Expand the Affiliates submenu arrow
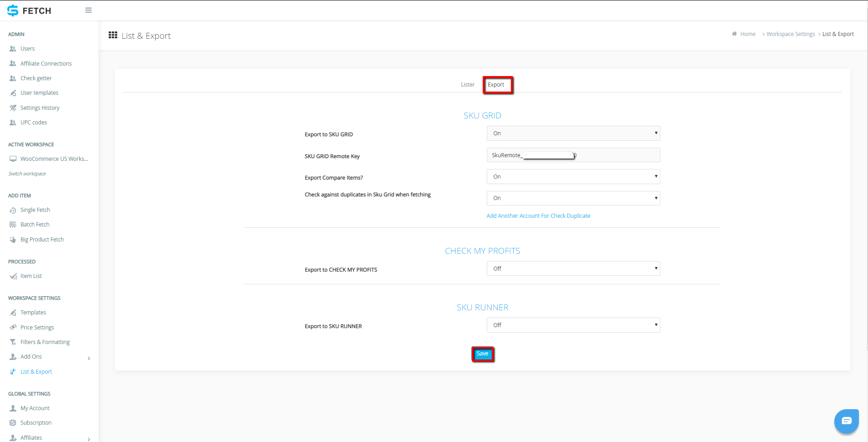This screenshot has width=868, height=442. coord(89,439)
